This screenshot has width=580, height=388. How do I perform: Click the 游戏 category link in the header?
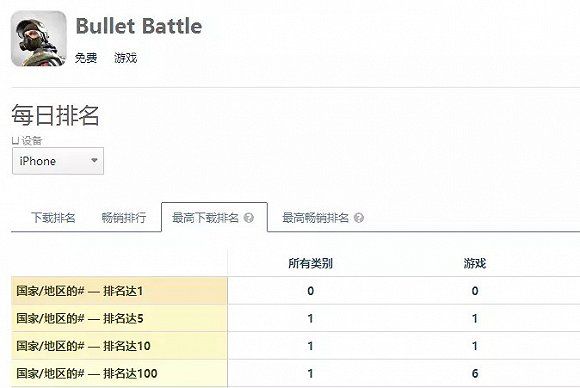125,58
